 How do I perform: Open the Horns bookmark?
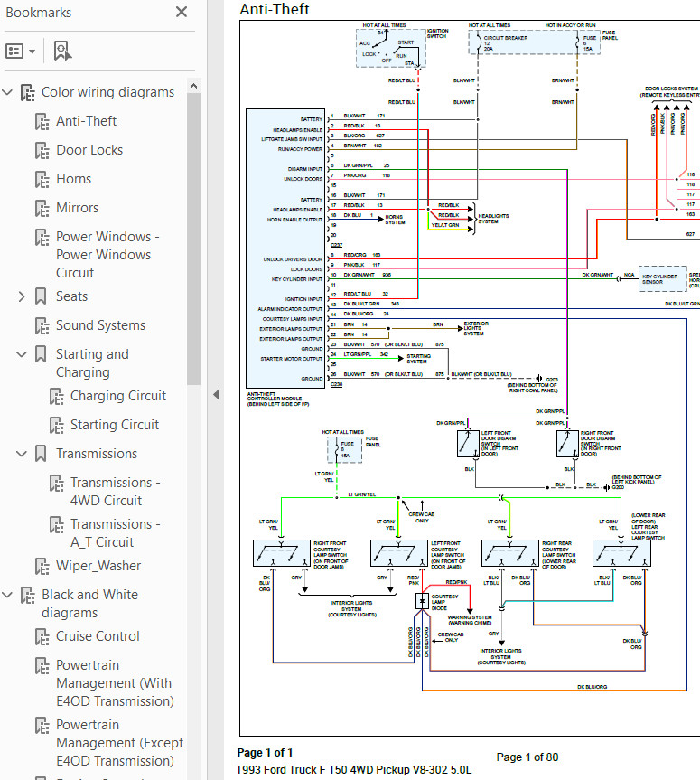(73, 179)
